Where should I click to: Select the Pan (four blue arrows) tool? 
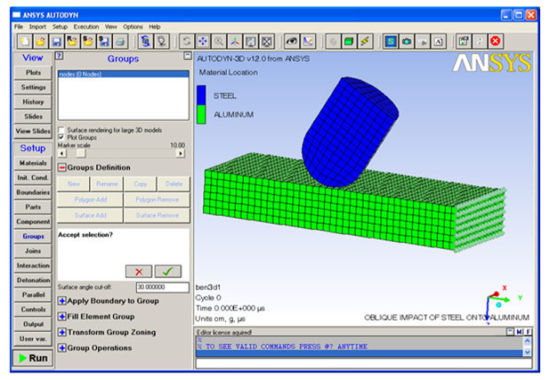click(x=203, y=41)
